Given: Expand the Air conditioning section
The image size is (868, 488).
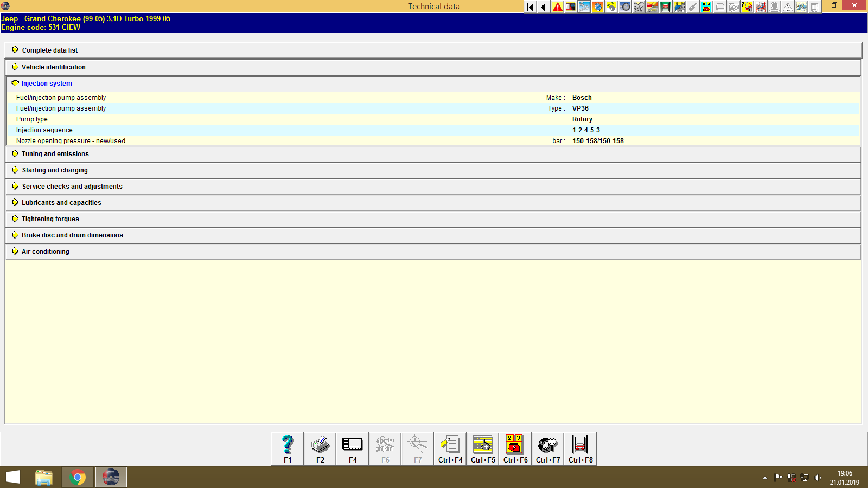Looking at the screenshot, I should (45, 251).
